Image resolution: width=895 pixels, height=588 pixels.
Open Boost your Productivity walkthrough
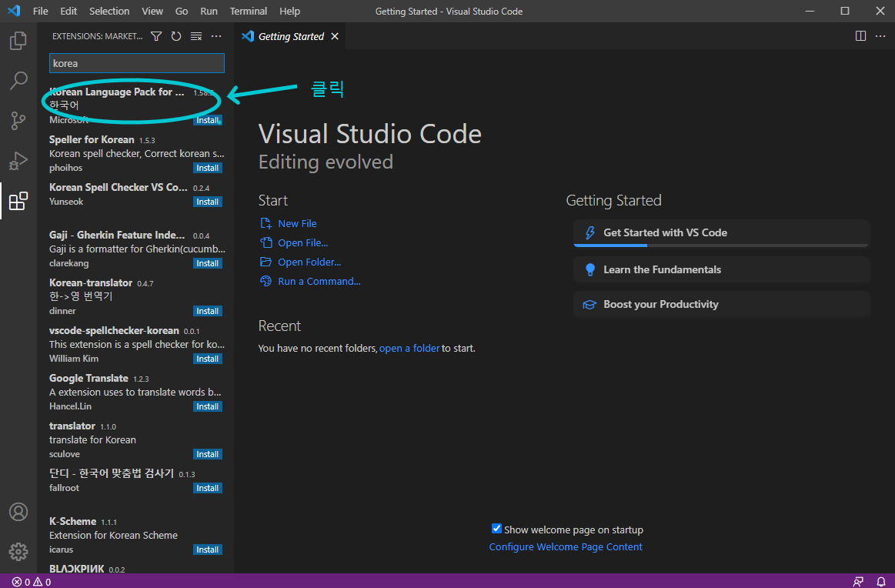click(x=721, y=304)
